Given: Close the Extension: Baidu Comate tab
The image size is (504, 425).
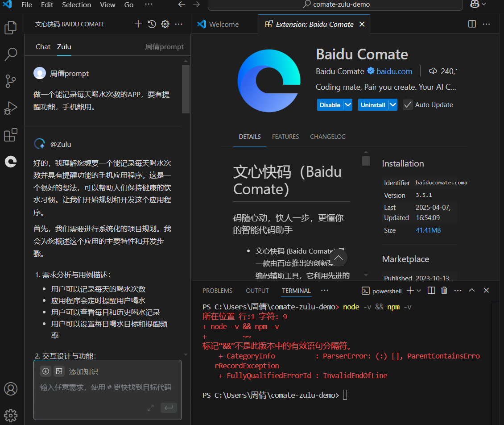Looking at the screenshot, I should click(362, 24).
